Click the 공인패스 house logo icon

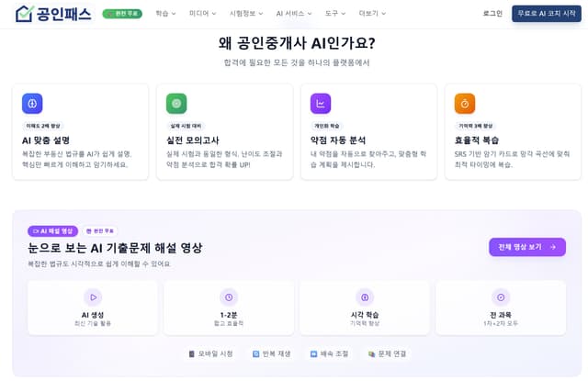click(25, 14)
